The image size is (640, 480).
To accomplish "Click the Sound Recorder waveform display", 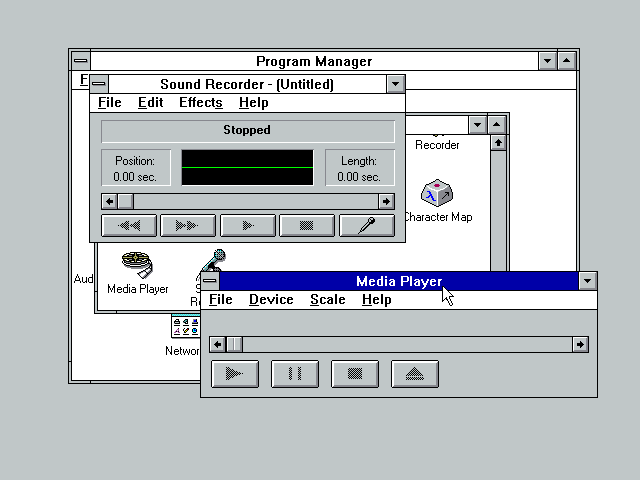I will (247, 167).
